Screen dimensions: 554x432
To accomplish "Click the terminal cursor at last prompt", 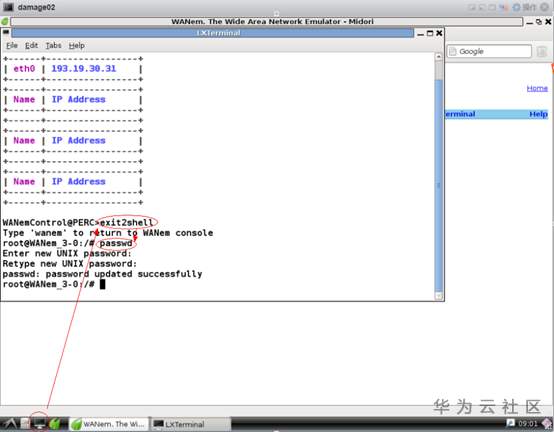I will pos(102,284).
